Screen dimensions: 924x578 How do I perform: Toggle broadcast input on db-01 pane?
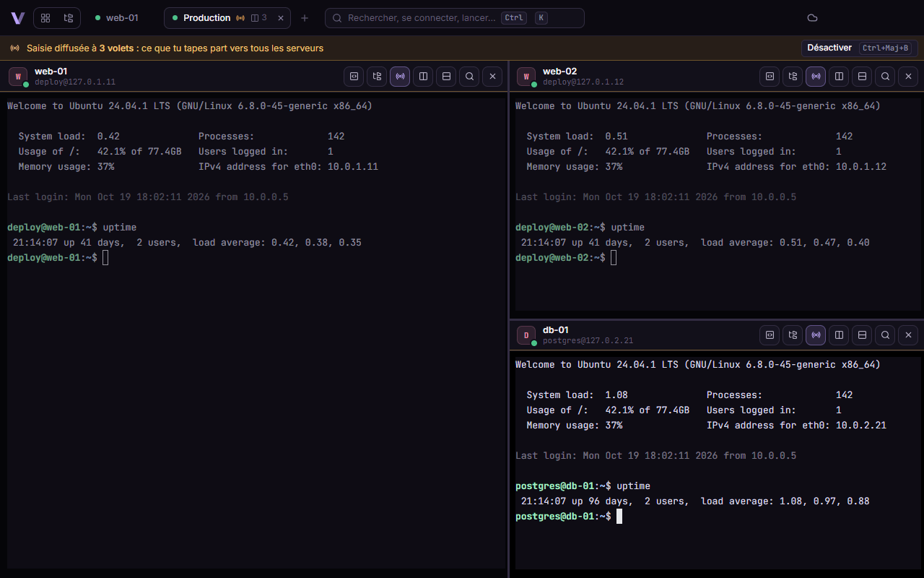816,335
